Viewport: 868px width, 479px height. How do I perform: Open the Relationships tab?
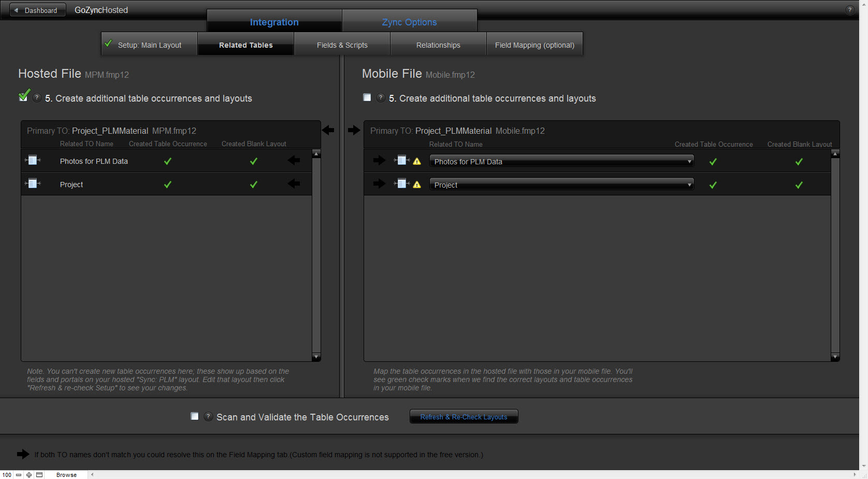[438, 45]
